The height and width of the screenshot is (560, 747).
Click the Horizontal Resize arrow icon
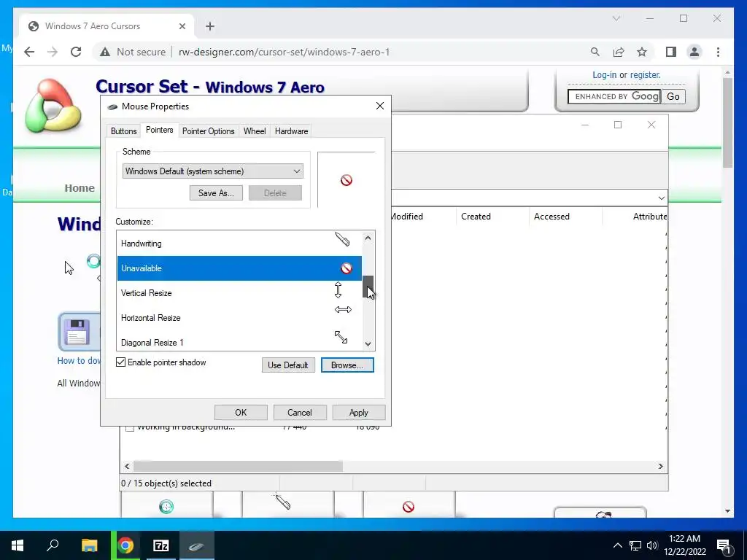pos(343,309)
